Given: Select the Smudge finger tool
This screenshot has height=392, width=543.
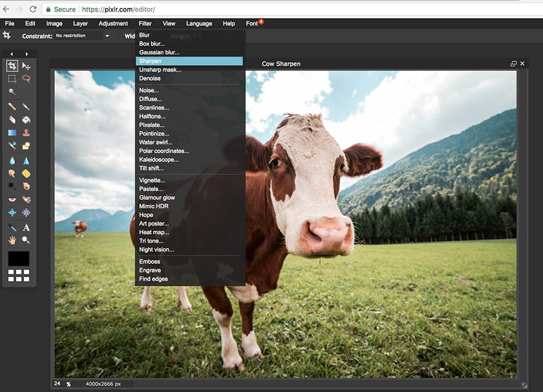Looking at the screenshot, I should (x=12, y=174).
